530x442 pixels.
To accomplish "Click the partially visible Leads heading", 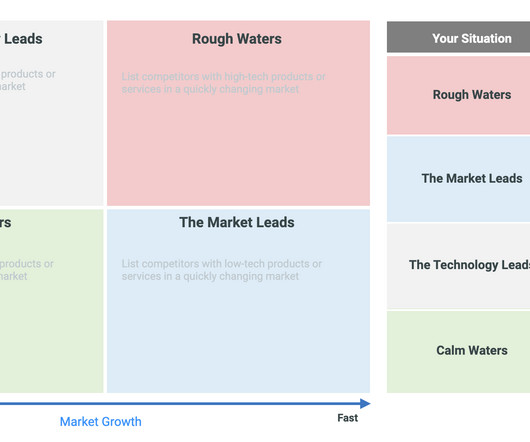I will click(x=21, y=39).
